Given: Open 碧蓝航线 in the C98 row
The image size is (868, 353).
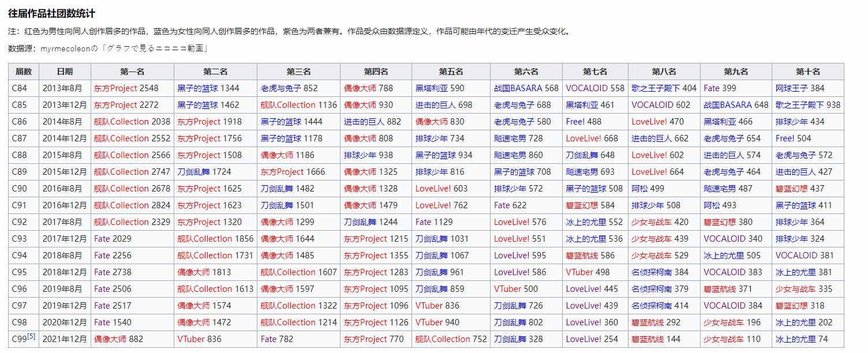Looking at the screenshot, I should click(648, 322).
